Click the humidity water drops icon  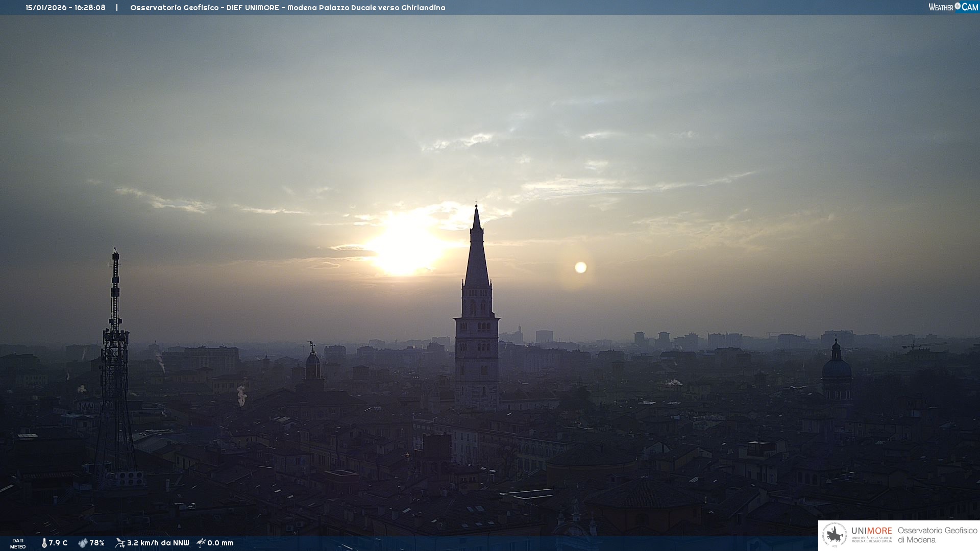tap(82, 543)
